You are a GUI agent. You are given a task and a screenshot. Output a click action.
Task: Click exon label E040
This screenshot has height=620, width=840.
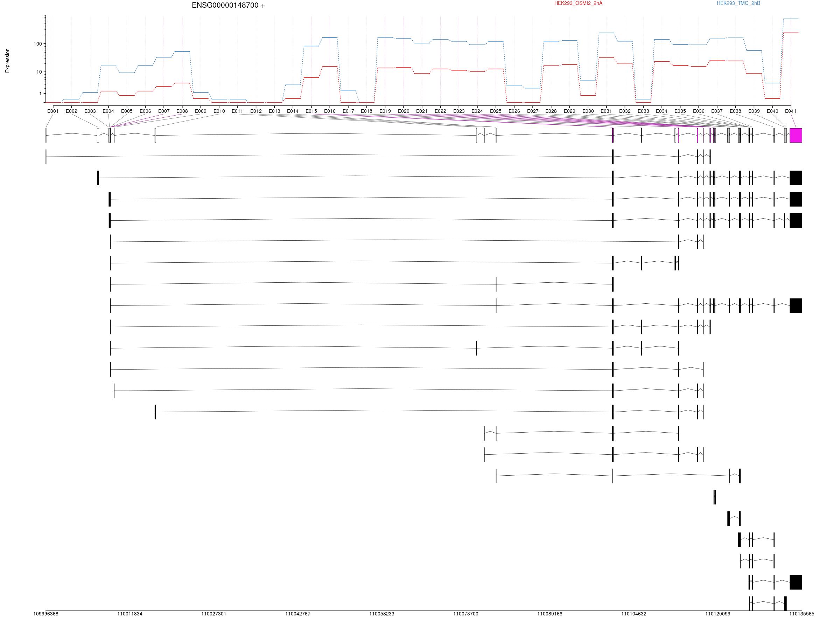(x=772, y=111)
